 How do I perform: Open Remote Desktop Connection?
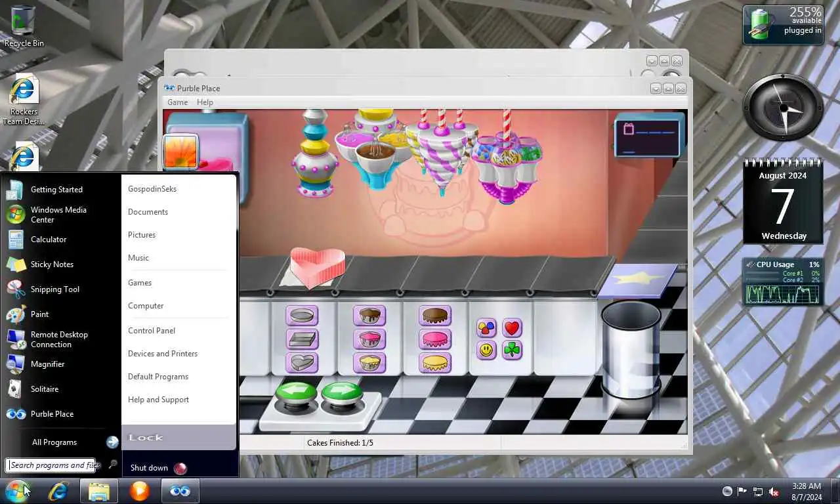(x=61, y=339)
